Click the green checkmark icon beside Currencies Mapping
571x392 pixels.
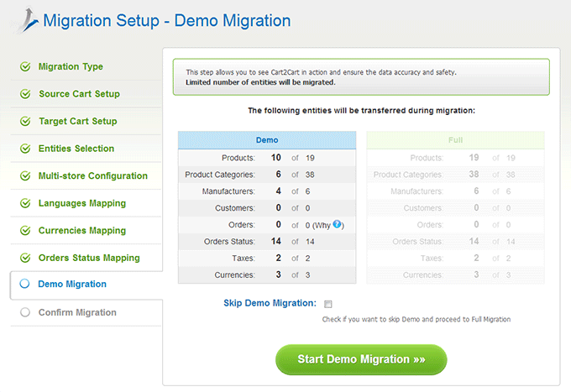(25, 230)
